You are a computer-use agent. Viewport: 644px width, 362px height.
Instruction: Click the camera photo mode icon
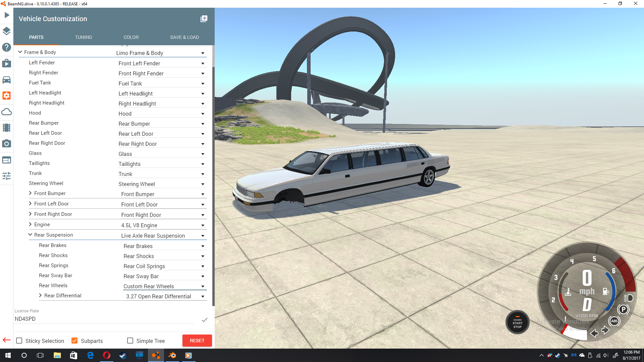pyautogui.click(x=7, y=144)
